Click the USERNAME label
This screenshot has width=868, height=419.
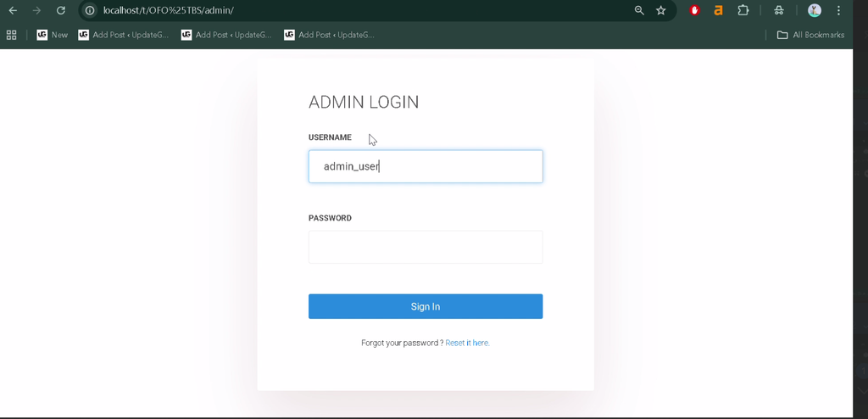(330, 137)
